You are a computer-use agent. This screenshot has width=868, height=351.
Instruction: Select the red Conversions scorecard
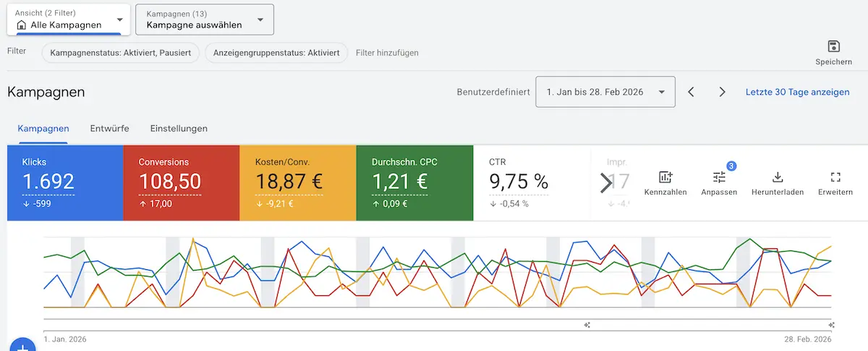181,182
